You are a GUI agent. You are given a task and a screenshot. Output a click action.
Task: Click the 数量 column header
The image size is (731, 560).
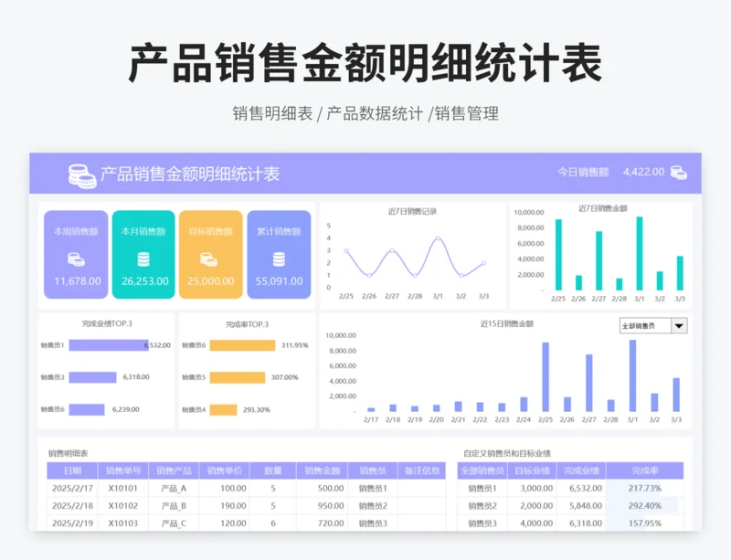[x=272, y=470]
